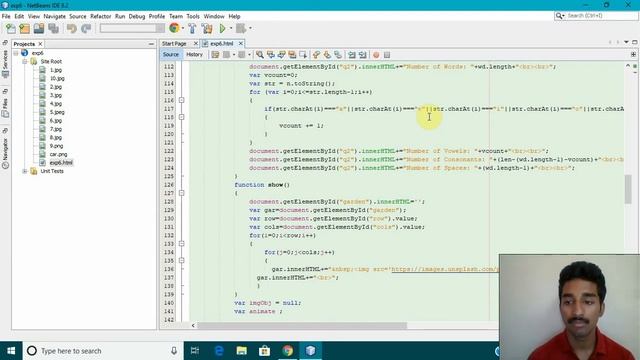Image resolution: width=640 pixels, height=360 pixels.
Task: Toggle Rectangular Selection icon
Action: (303, 55)
